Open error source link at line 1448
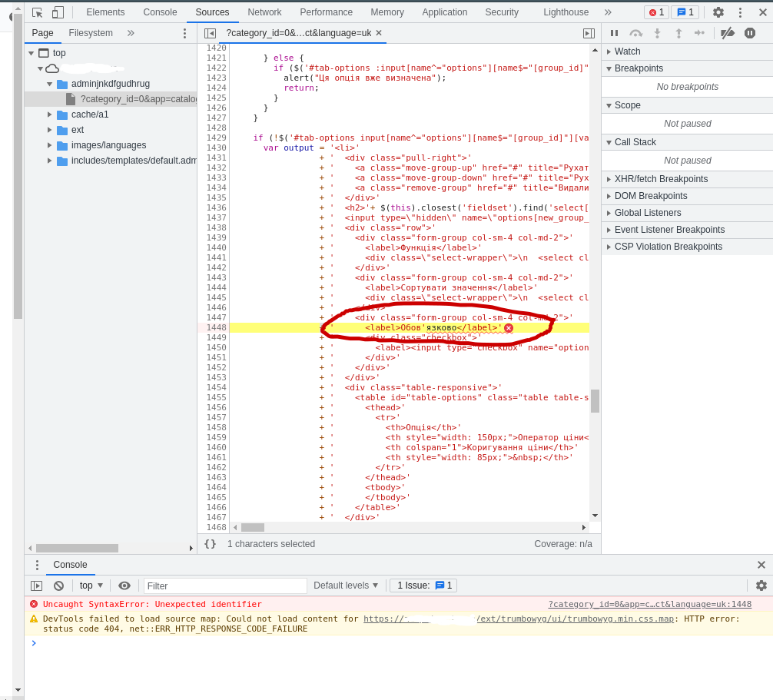773x700 pixels. (650, 604)
